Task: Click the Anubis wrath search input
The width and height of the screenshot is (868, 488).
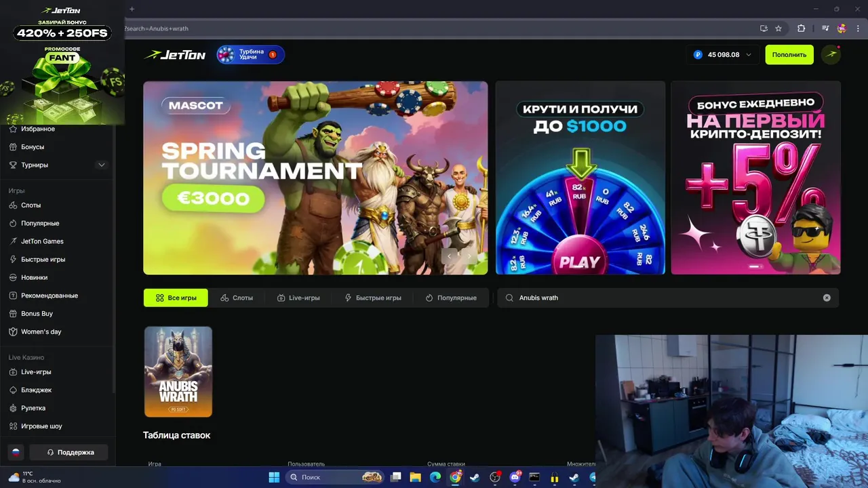Action: click(668, 298)
